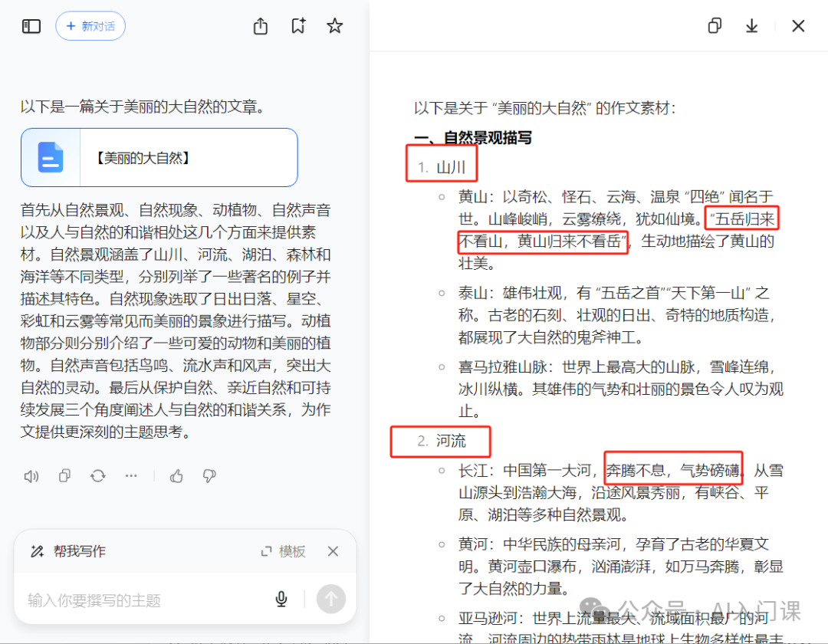Play response aloud with speaker icon
Screen dimensions: 828x644
coord(31,476)
